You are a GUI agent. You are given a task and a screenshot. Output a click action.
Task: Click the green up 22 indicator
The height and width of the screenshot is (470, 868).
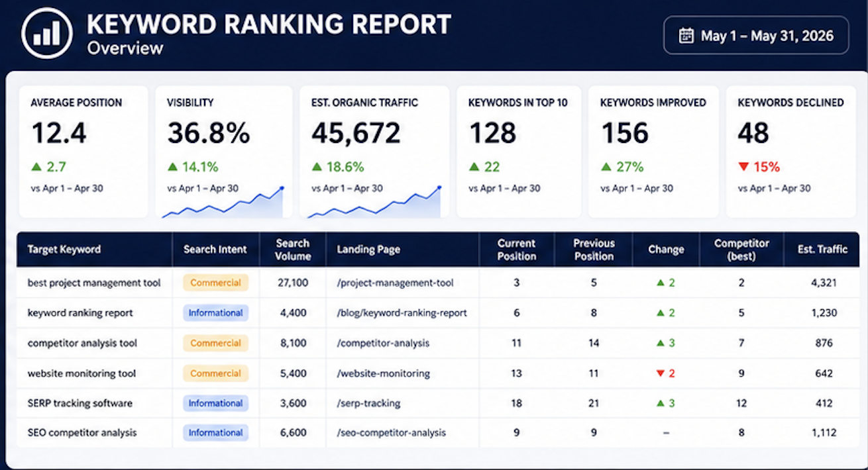click(x=484, y=167)
